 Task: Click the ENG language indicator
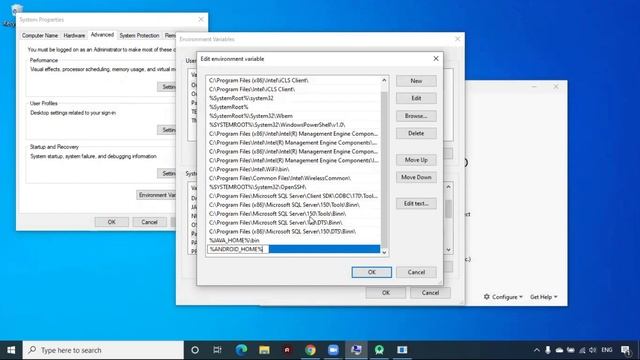pos(607,350)
